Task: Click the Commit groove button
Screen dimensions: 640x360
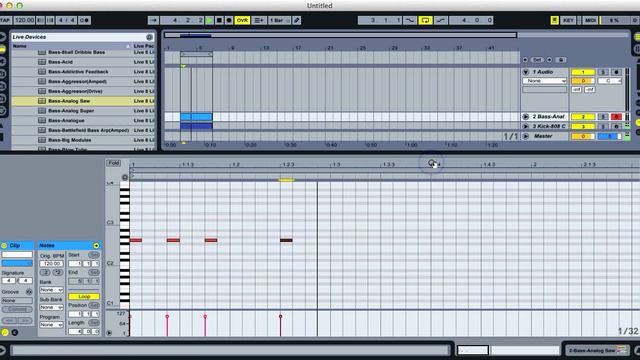Action: point(17,309)
